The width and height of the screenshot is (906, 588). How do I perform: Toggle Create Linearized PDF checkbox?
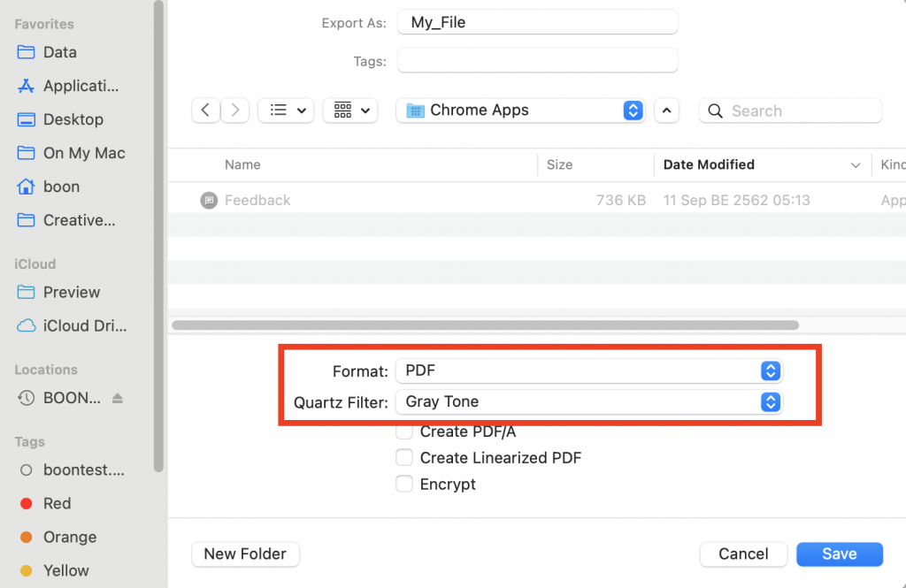point(404,458)
